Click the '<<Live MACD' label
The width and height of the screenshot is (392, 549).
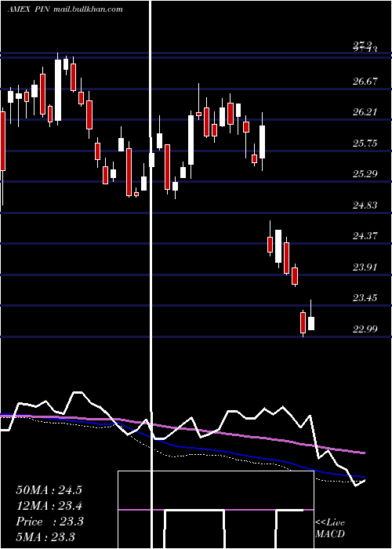(330, 528)
